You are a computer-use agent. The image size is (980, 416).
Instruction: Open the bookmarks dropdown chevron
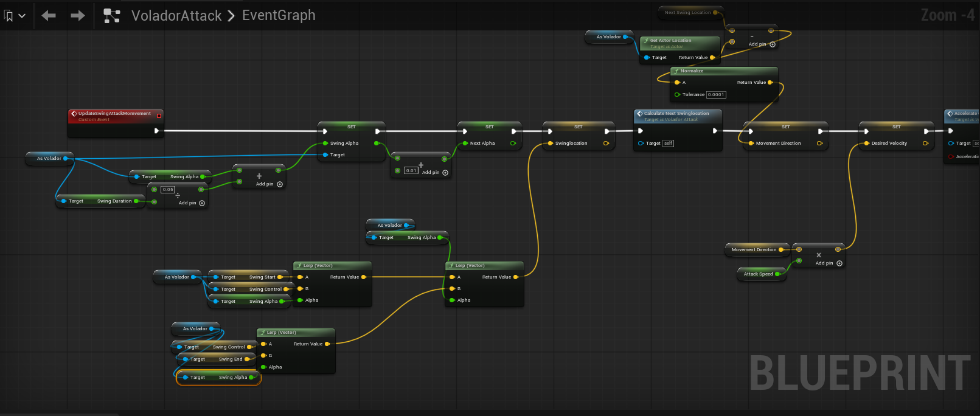click(x=22, y=16)
